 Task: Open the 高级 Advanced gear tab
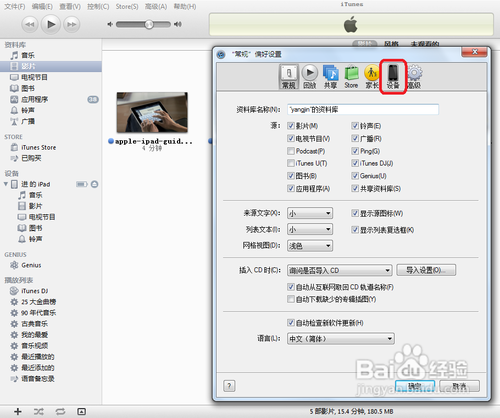click(x=414, y=77)
